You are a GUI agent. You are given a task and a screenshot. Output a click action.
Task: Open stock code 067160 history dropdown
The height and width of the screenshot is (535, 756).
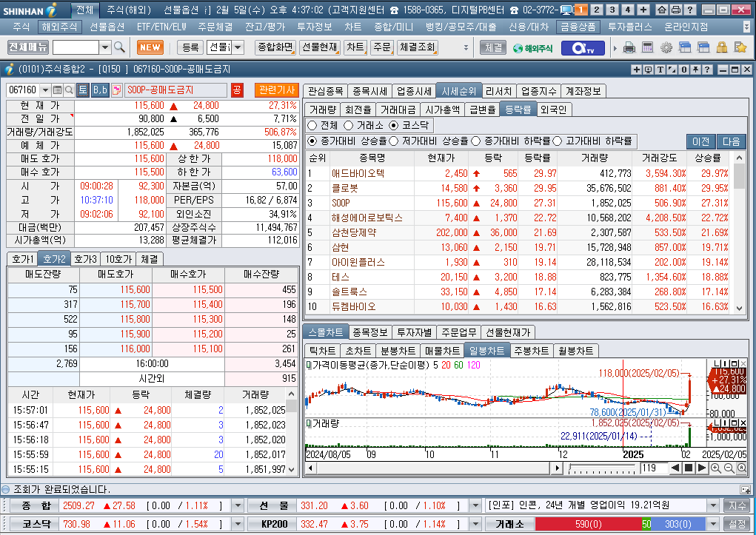click(45, 90)
